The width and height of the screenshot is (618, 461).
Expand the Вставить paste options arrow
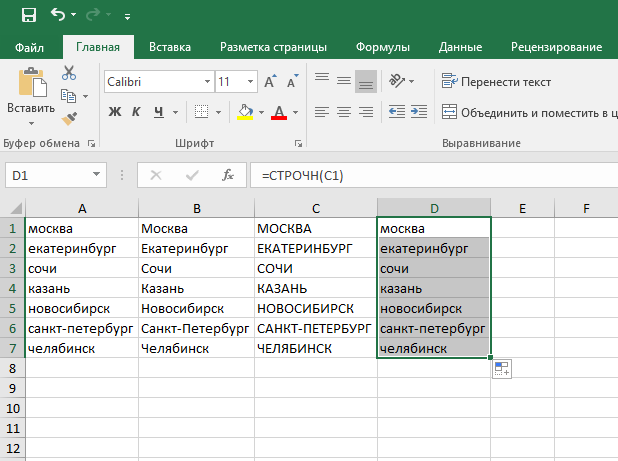click(31, 123)
